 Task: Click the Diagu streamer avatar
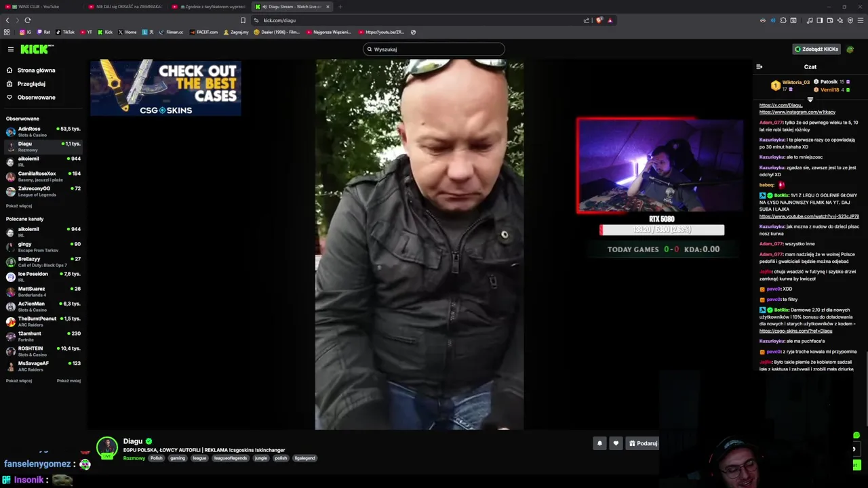point(106,447)
